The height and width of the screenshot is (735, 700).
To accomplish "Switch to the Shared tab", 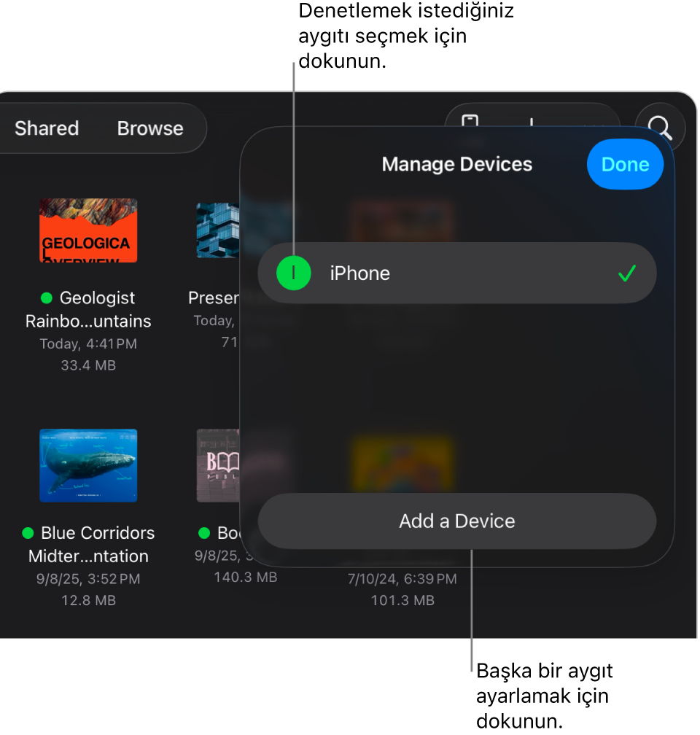I will pyautogui.click(x=47, y=128).
